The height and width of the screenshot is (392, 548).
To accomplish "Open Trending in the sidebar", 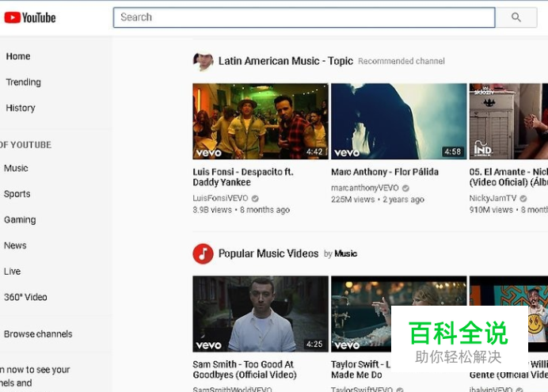I will (24, 82).
